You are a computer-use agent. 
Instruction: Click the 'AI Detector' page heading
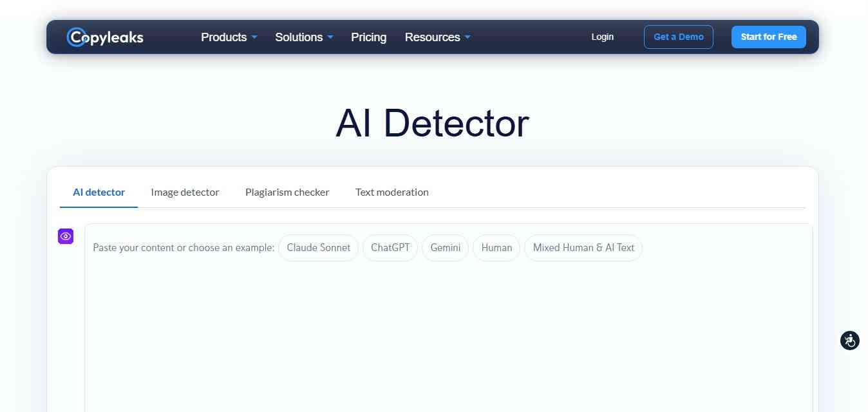(x=432, y=123)
